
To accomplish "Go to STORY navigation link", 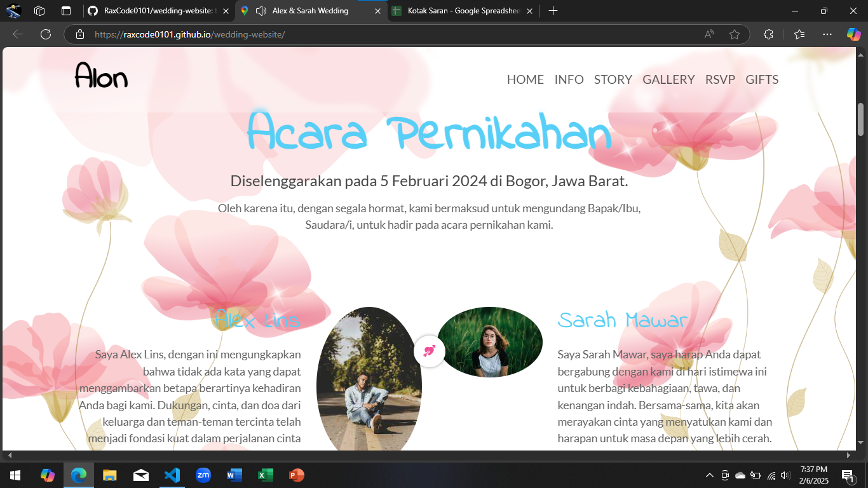I will pos(613,79).
